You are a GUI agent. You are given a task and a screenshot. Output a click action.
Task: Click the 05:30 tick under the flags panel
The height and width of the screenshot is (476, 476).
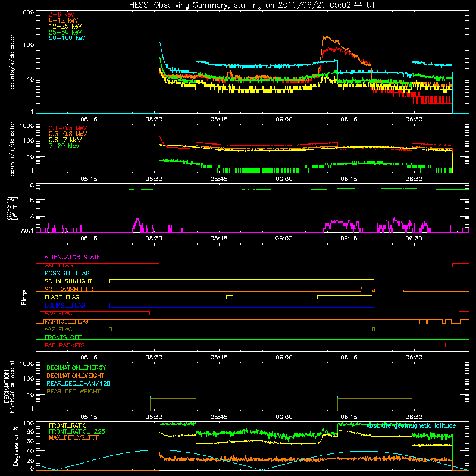click(154, 358)
